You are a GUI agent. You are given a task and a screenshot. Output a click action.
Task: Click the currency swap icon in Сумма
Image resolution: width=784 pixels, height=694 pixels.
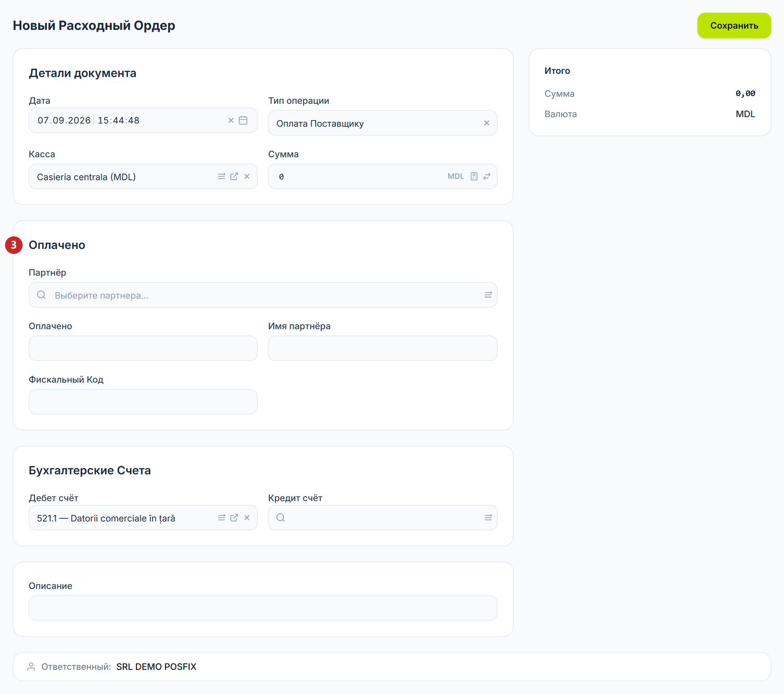[x=487, y=176]
